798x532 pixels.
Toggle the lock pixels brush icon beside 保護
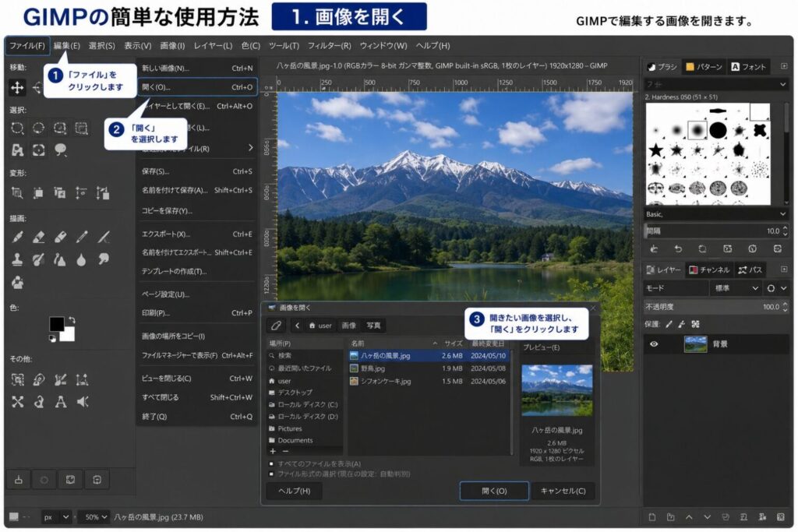click(669, 325)
